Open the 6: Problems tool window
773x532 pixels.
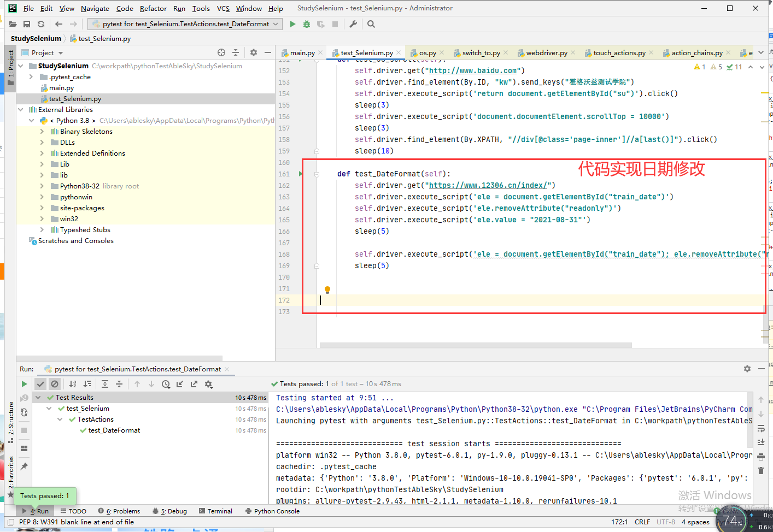119,511
